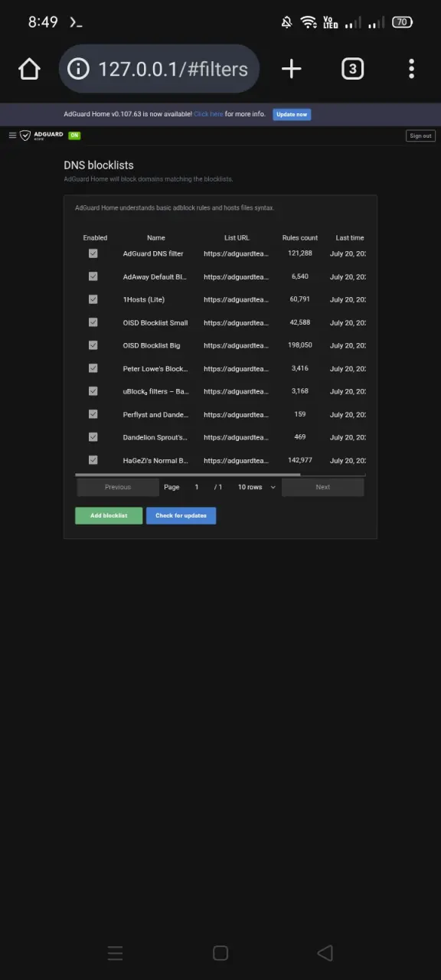Sort by List URL column header

point(237,238)
